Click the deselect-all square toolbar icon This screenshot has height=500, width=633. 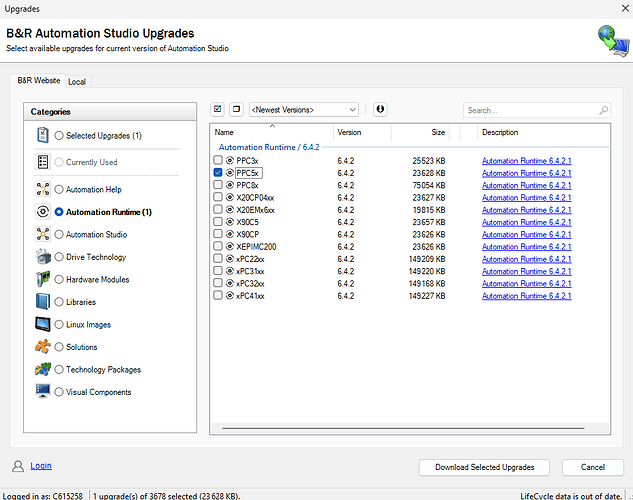tap(237, 109)
